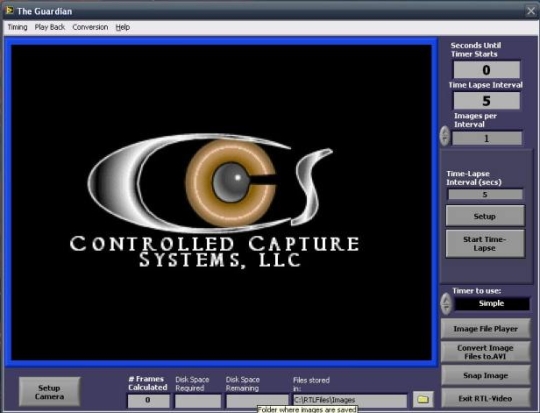This screenshot has height=413, width=540.
Task: Click the Snap Image button
Action: pos(486,375)
